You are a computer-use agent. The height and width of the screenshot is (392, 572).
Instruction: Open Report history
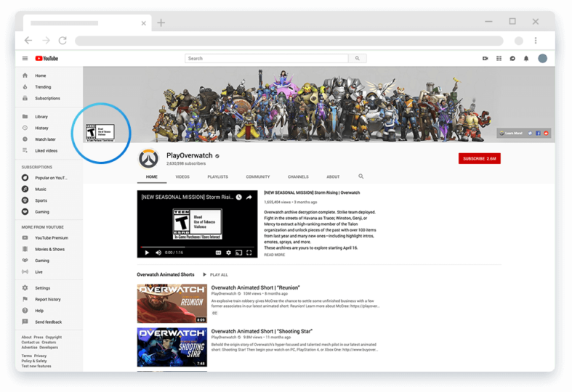coord(49,299)
